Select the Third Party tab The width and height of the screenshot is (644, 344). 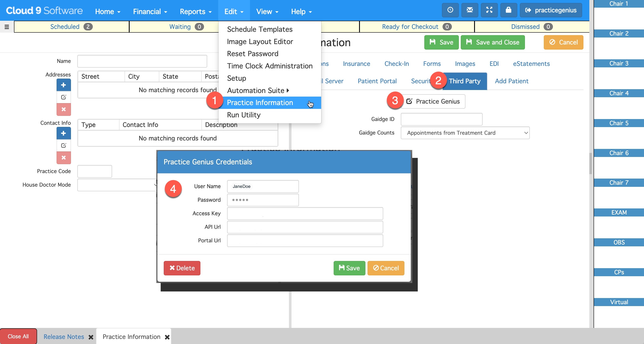(x=465, y=81)
